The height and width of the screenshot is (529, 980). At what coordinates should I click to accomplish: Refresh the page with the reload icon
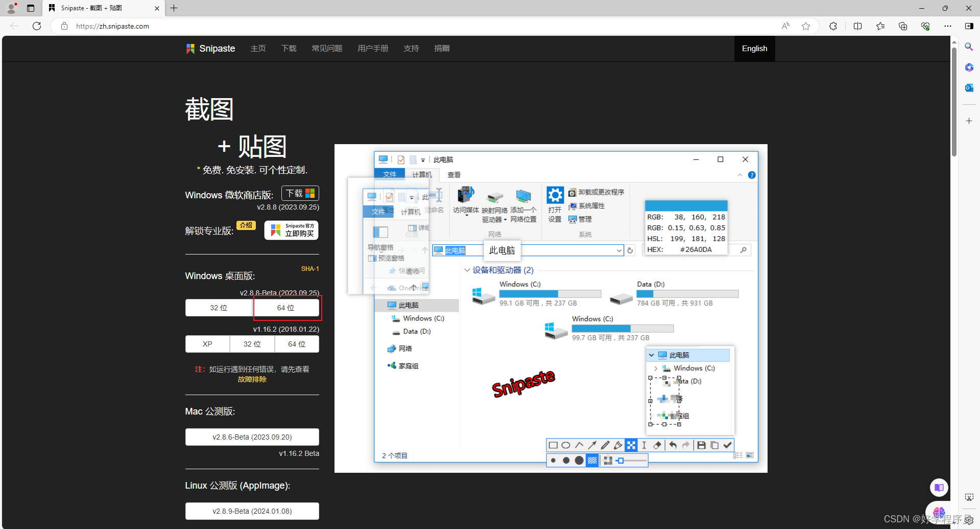[x=37, y=26]
